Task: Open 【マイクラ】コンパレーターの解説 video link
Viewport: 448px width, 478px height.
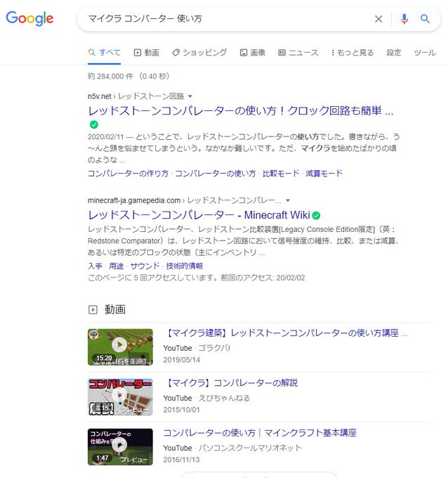Action: click(230, 383)
